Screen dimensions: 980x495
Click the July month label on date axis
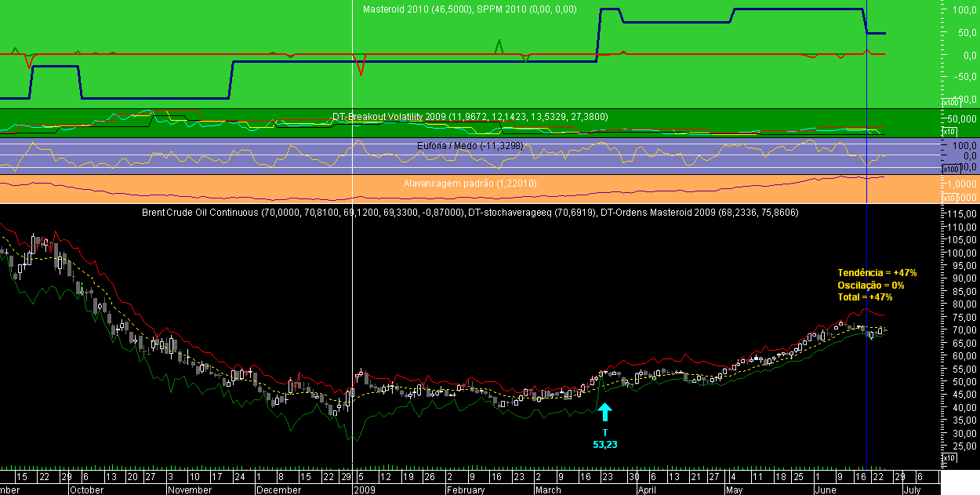pyautogui.click(x=911, y=490)
